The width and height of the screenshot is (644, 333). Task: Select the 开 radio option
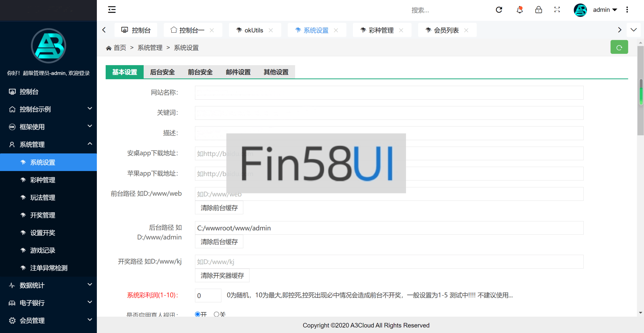tap(197, 314)
